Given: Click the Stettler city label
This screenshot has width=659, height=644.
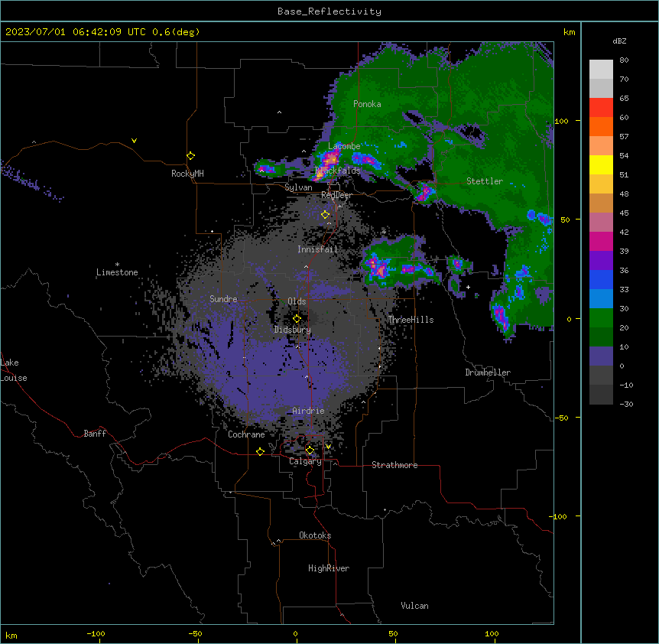Looking at the screenshot, I should point(485,181).
